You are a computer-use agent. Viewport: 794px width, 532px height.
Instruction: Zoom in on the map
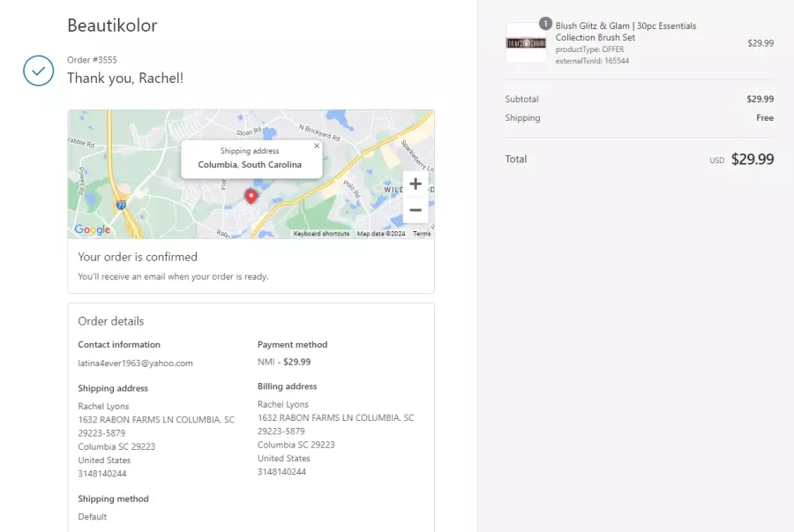coord(416,184)
